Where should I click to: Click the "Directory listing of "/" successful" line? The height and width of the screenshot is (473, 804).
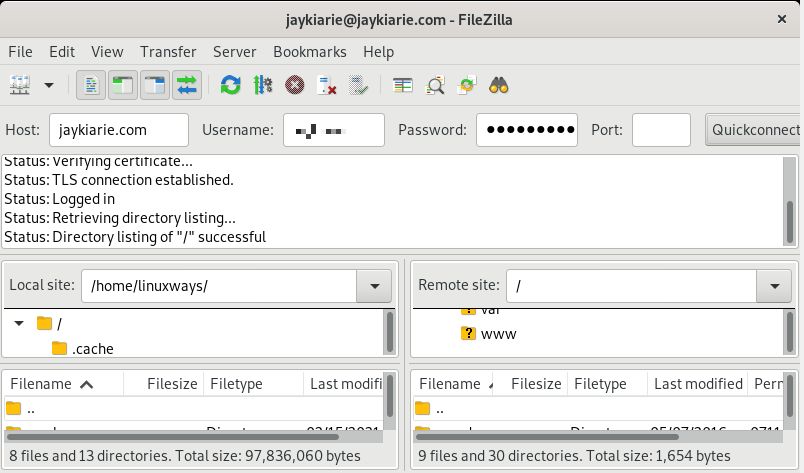(x=135, y=237)
